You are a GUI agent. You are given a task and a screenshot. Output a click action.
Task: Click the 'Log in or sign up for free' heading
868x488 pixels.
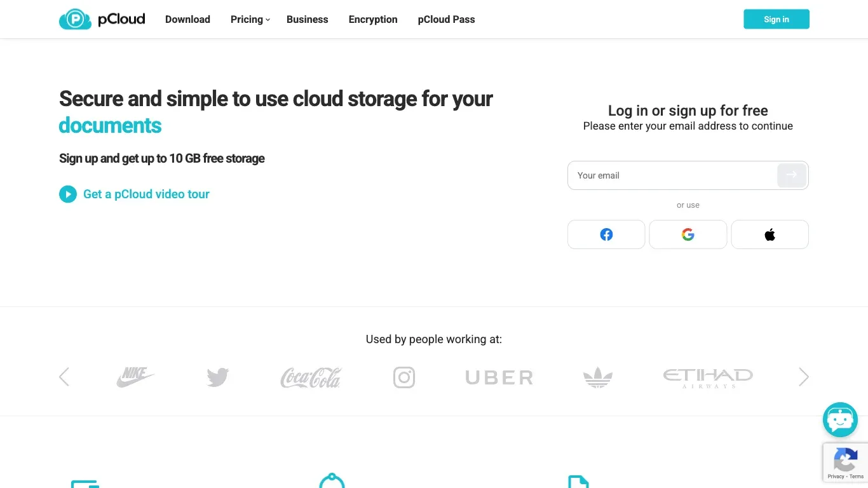coord(688,111)
